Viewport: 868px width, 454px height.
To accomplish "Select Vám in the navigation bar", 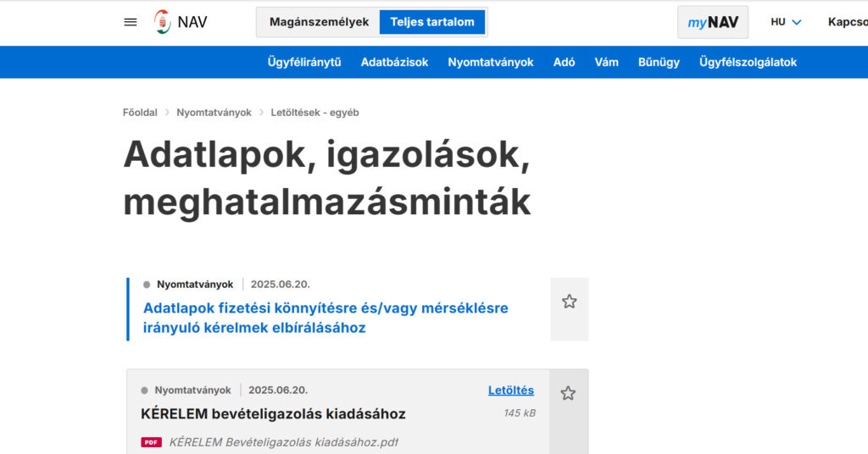I will pos(606,62).
